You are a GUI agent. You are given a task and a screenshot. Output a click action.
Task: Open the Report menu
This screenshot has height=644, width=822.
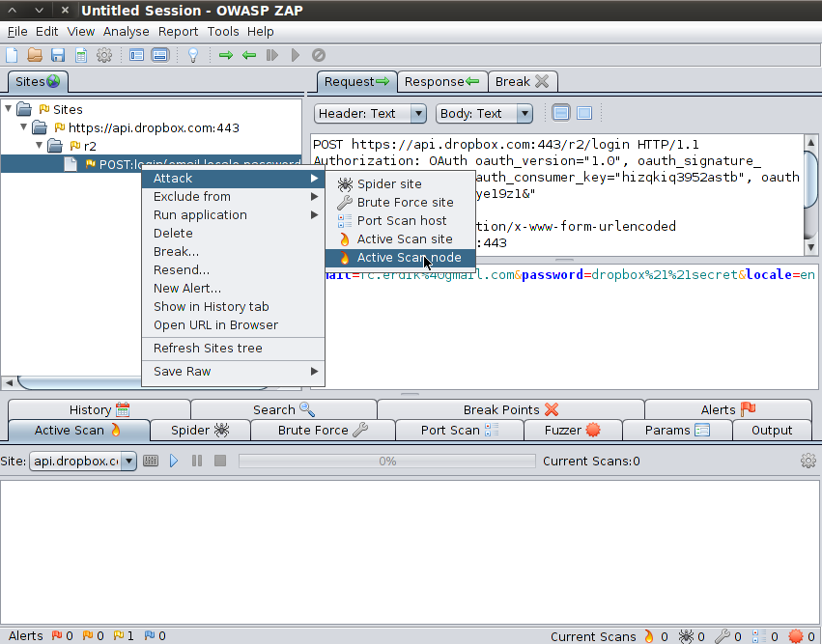[x=179, y=32]
